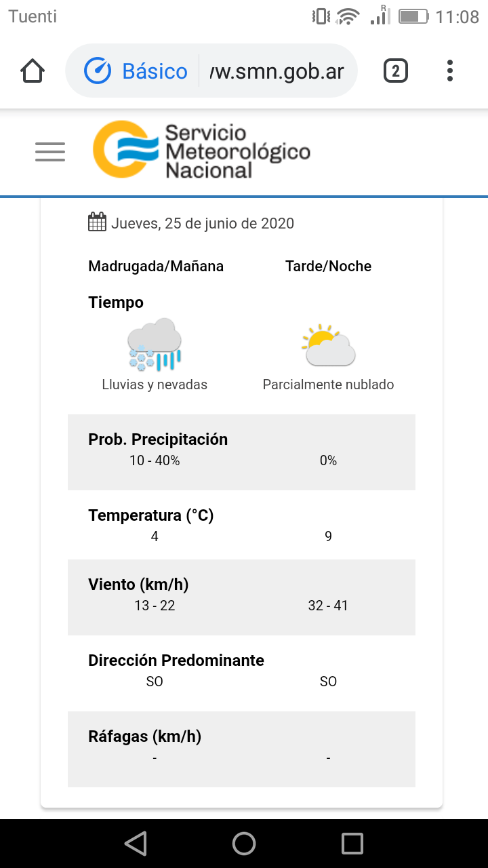
Task: Open the tab switcher showing 2 tabs
Action: pyautogui.click(x=396, y=71)
